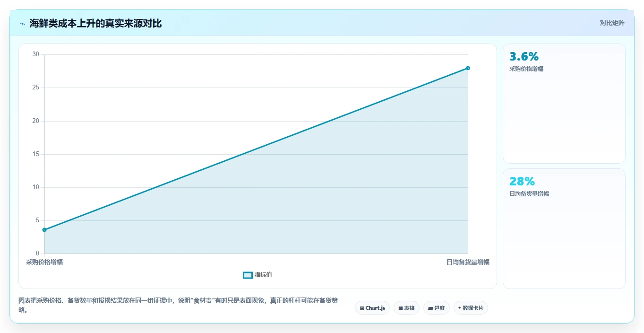The height and width of the screenshot is (333, 644).
Task: Click the 日均备货量增幅 card caption
Action: click(x=529, y=194)
